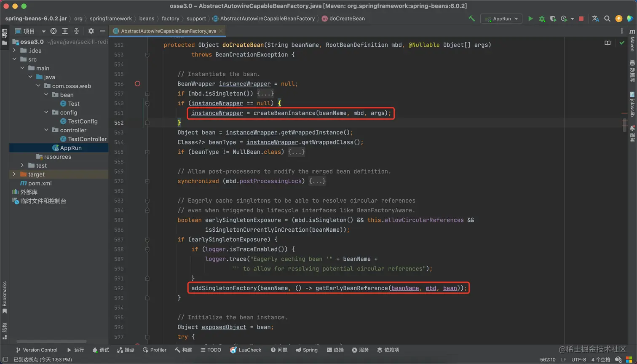637x364 pixels.
Task: Open the 结构 structure tool window
Action: pos(5,331)
